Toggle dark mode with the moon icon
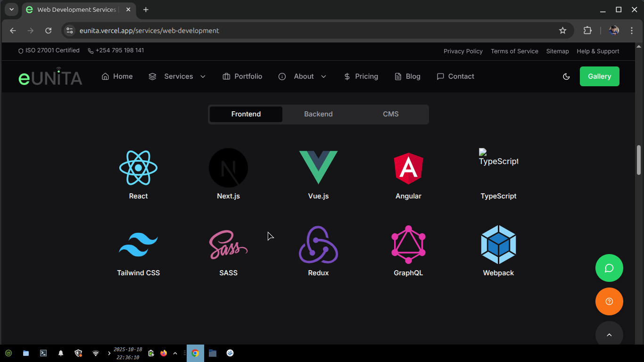The height and width of the screenshot is (362, 644). (566, 76)
